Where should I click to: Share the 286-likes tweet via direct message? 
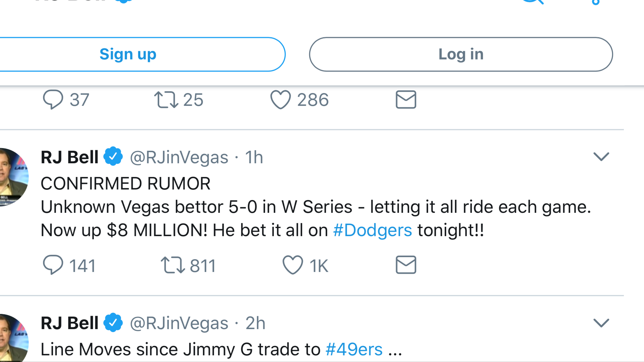pyautogui.click(x=406, y=100)
